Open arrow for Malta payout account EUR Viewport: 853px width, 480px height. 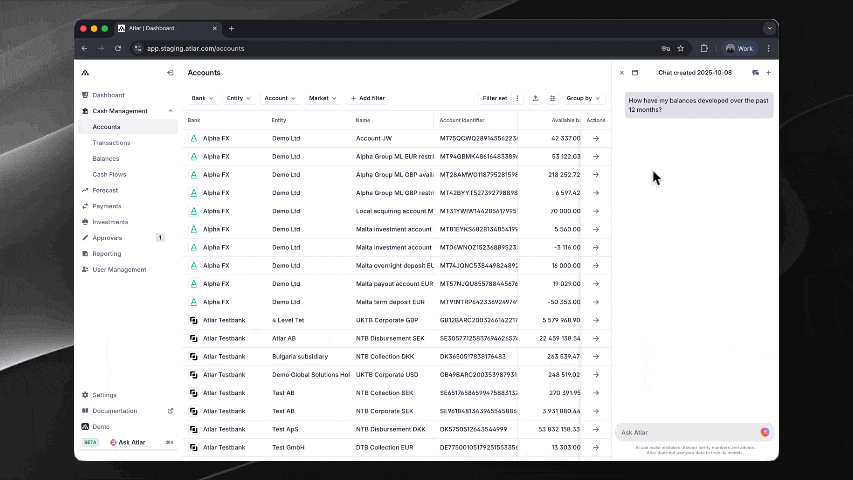tap(596, 284)
